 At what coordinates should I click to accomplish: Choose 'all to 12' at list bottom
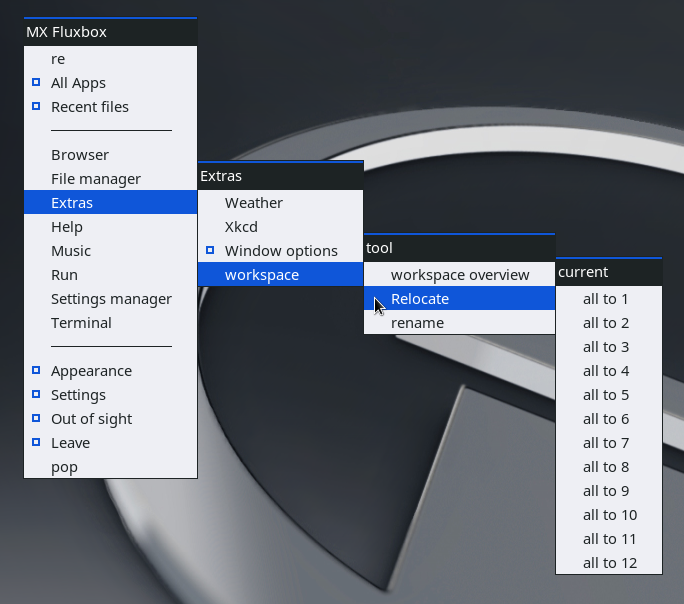pyautogui.click(x=609, y=562)
